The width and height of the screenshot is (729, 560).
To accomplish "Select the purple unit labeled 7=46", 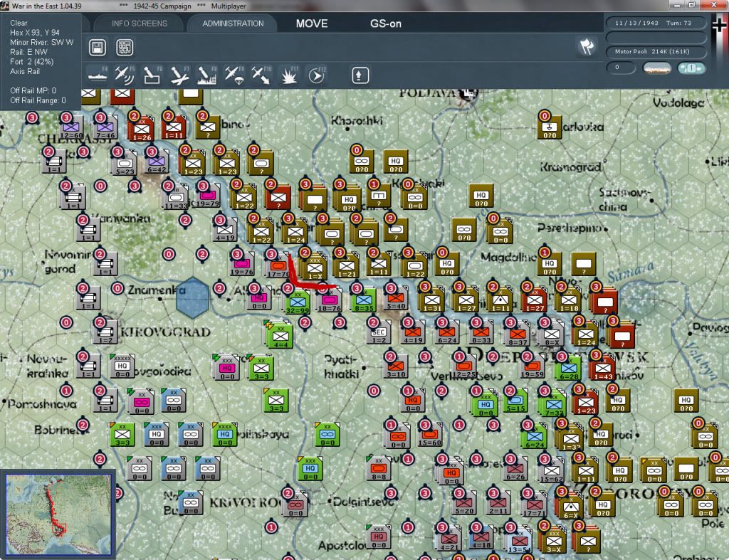I will pos(105,128).
